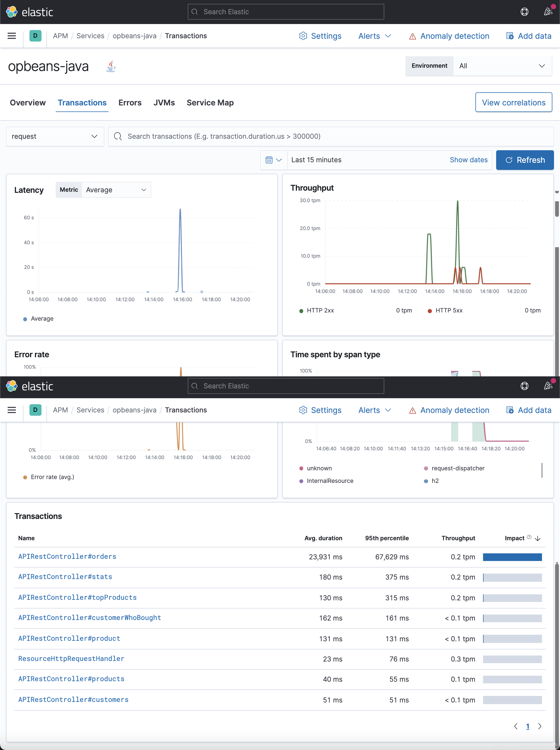Click the Java agent icon beside opbeans-java

point(111,66)
